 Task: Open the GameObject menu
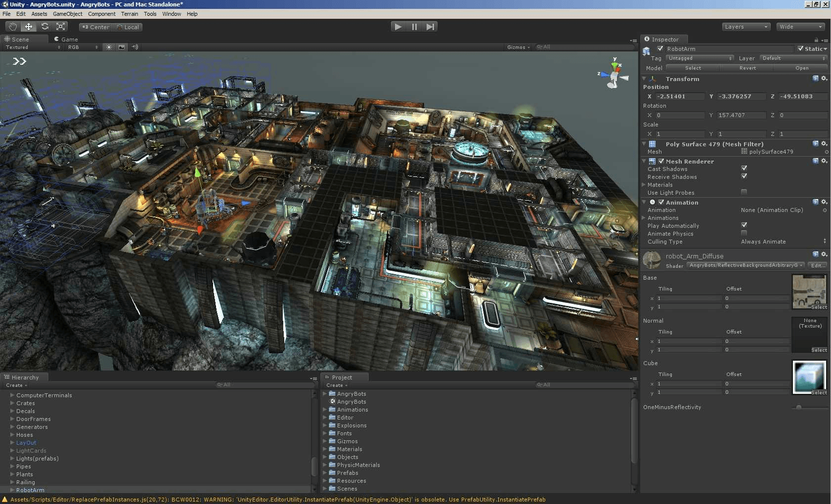coord(67,14)
